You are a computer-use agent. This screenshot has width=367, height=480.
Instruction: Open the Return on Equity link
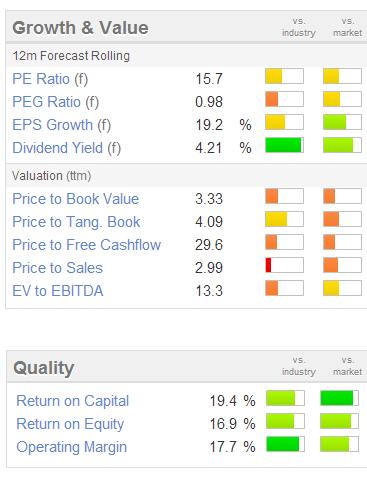tap(70, 424)
